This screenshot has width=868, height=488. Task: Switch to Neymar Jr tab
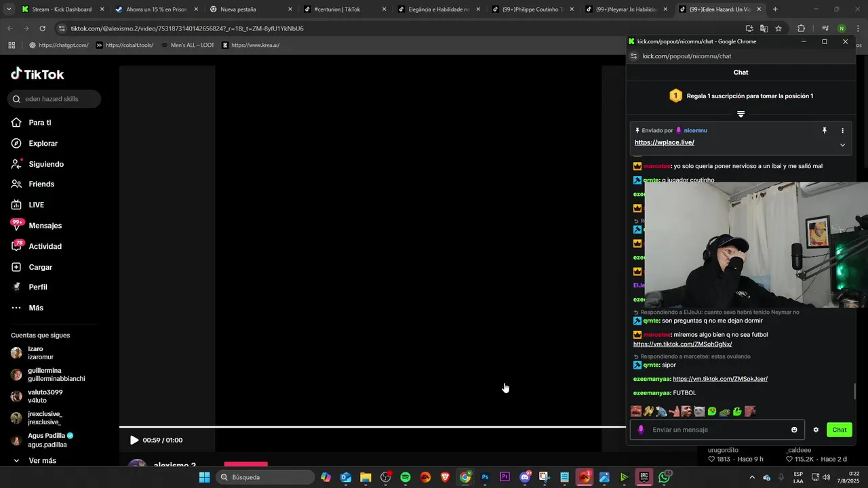(x=626, y=9)
